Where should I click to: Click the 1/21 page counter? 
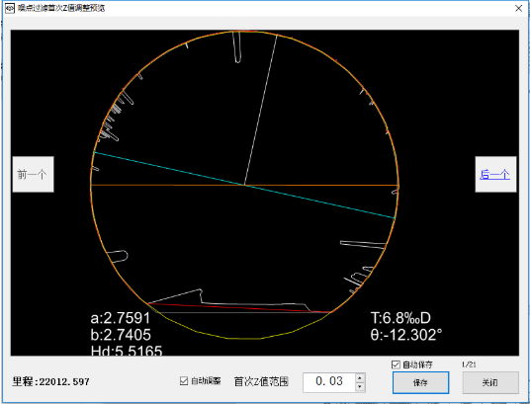[x=469, y=364]
